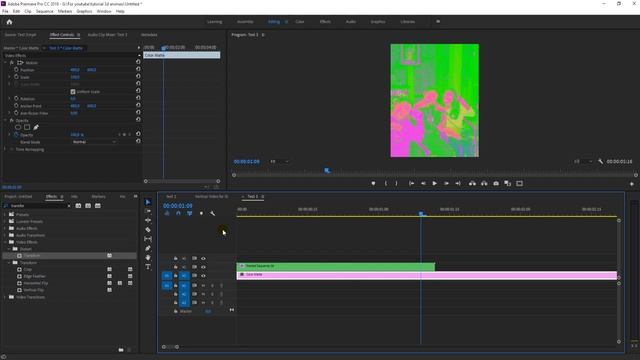The image size is (640, 360).
Task: Open playback resolution dropdown
Action: tap(583, 162)
